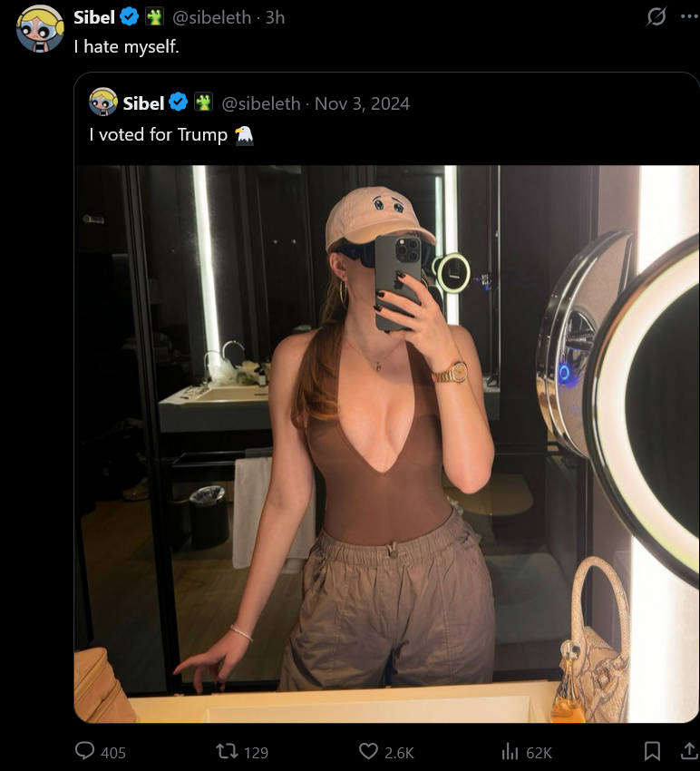Viewport: 700px width, 771px height.
Task: Like the tweet with heart icon
Action: [368, 751]
